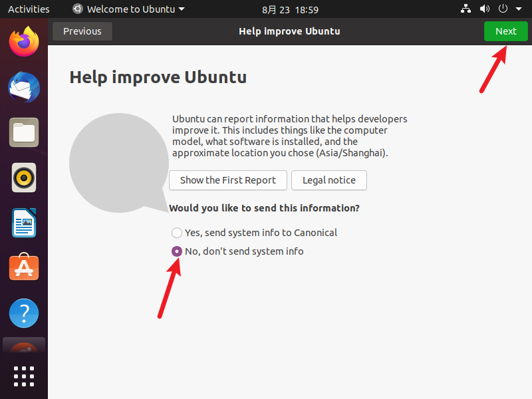Screen dimensions: 532x399
Task: Open Ubuntu Software store icon
Action: (24, 267)
